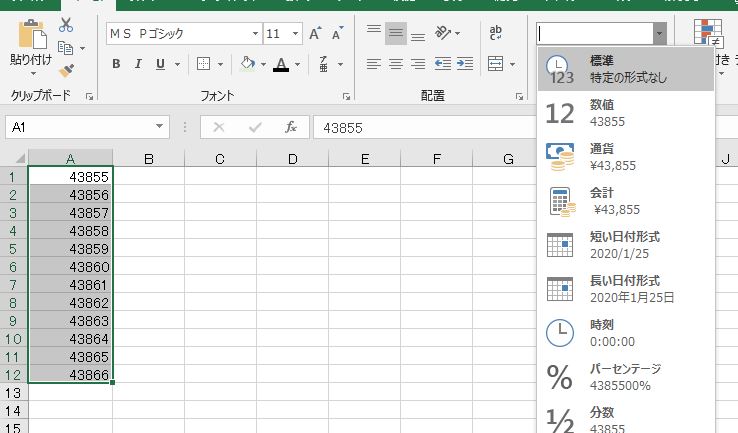Screen dimensions: 738x433
Task: Activate the Format Painter brush
Action: (x=66, y=71)
